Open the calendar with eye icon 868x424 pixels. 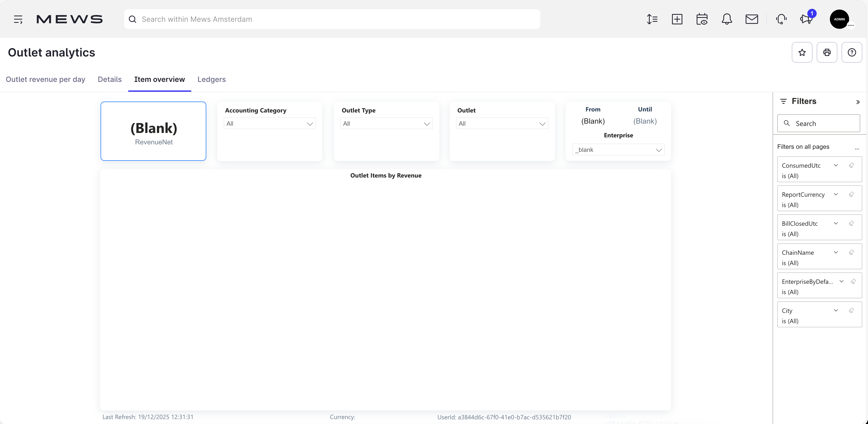tap(702, 19)
